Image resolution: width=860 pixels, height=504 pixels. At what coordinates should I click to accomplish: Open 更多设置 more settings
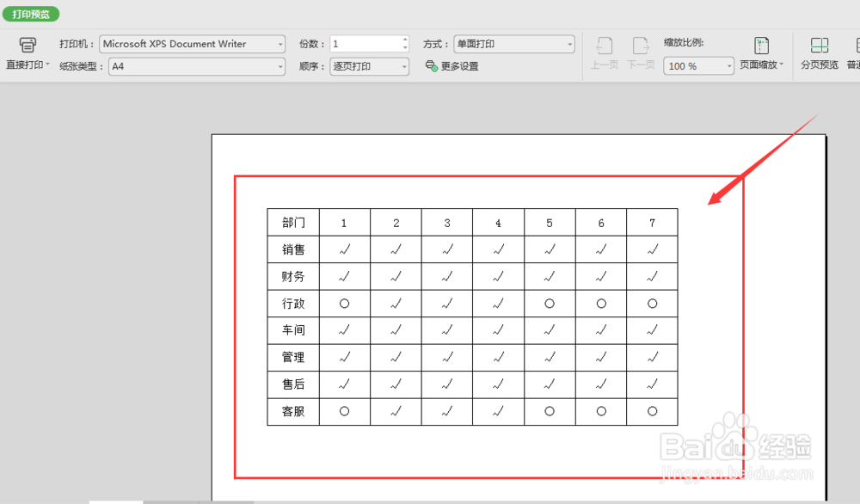pos(459,66)
